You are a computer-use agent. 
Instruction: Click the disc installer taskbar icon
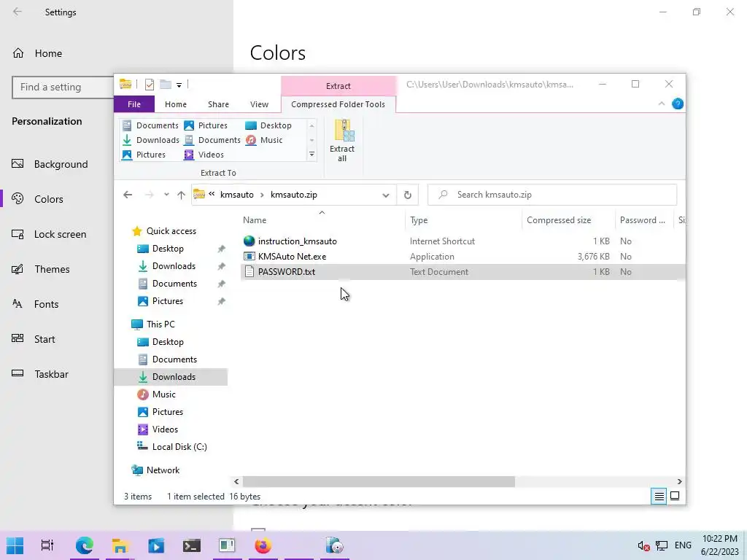[x=334, y=545]
